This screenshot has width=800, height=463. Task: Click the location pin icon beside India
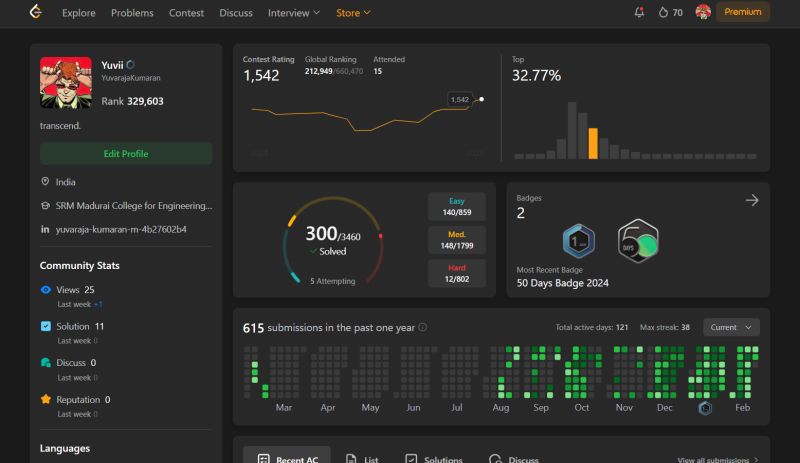click(45, 182)
